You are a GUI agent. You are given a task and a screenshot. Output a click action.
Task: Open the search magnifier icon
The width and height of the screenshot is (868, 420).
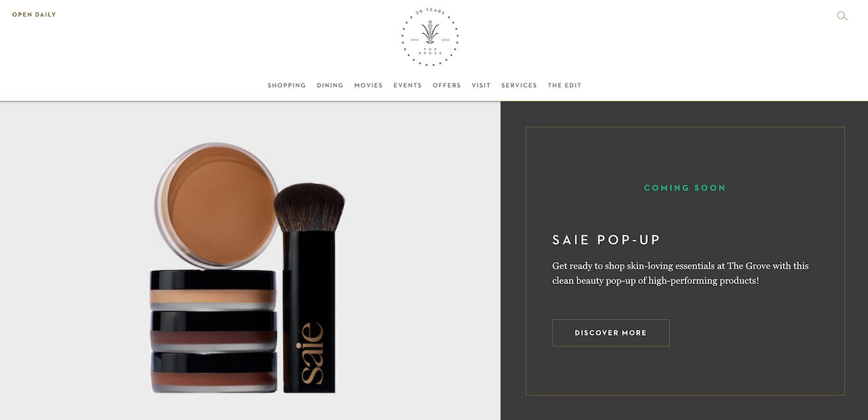pyautogui.click(x=842, y=16)
